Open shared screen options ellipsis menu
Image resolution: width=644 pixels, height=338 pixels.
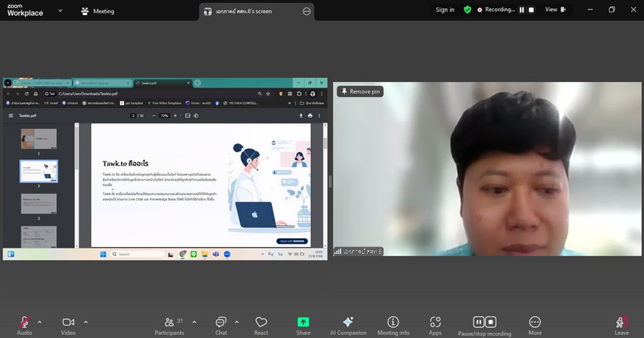click(306, 12)
